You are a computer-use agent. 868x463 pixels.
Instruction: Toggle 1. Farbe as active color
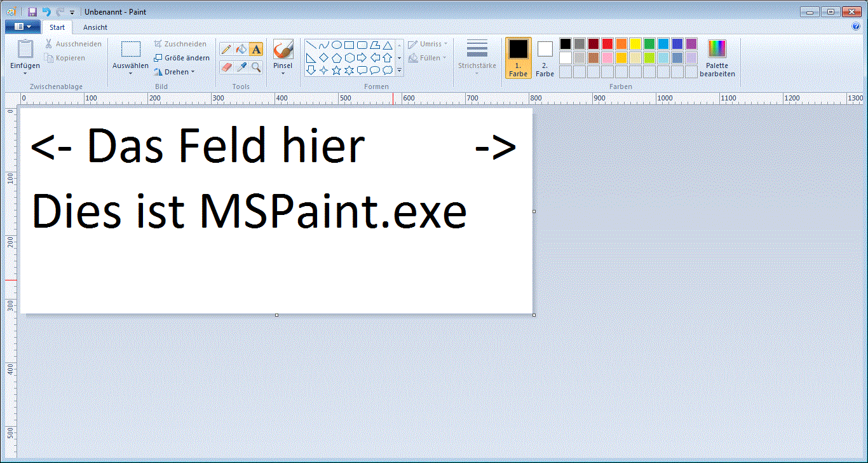[x=519, y=57]
